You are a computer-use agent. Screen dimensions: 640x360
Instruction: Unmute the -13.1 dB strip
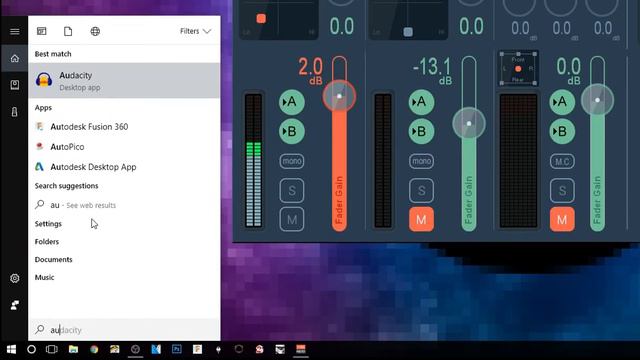[421, 220]
